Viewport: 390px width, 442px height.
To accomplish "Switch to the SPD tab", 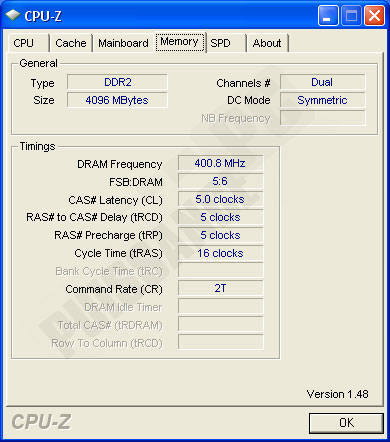I will [x=227, y=43].
